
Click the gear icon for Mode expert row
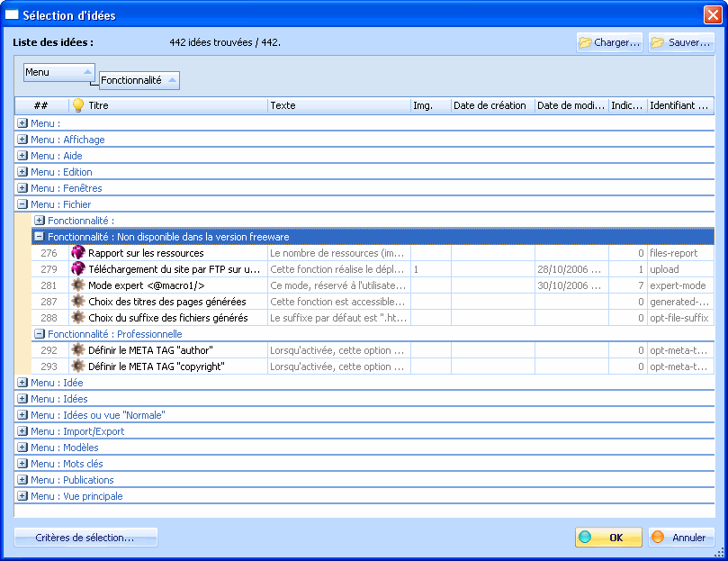point(78,285)
